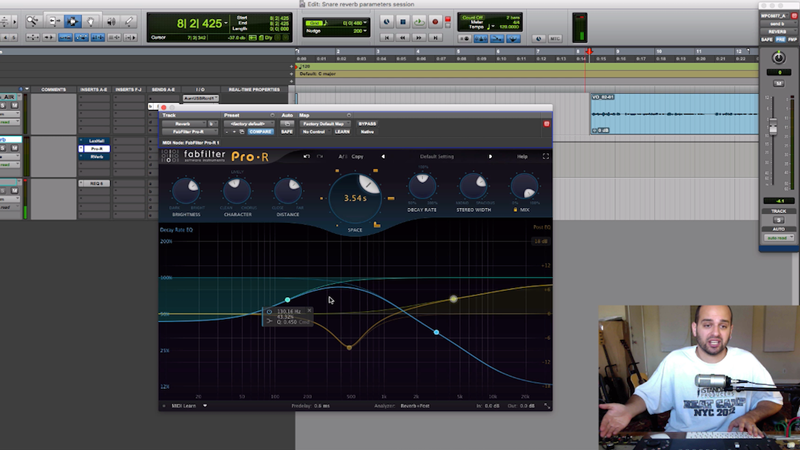Screen dimensions: 800x450
Task: Select the Scrubber speaker tool
Action: tap(111, 21)
